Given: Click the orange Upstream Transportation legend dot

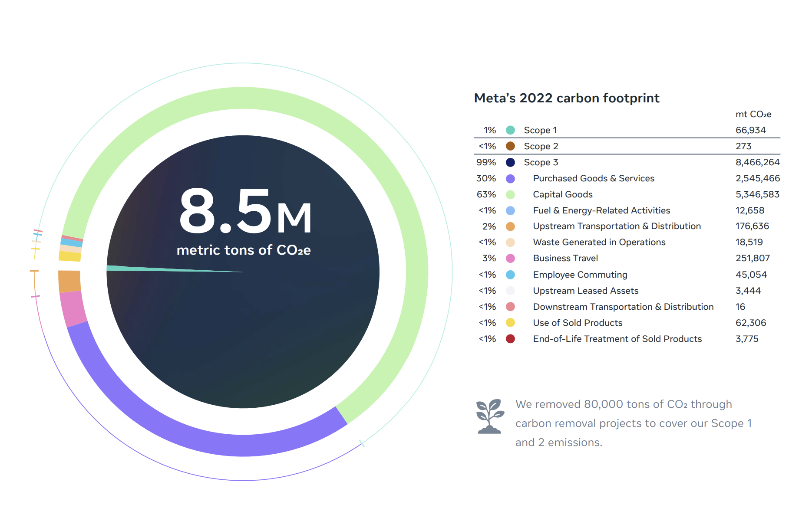Looking at the screenshot, I should [510, 226].
